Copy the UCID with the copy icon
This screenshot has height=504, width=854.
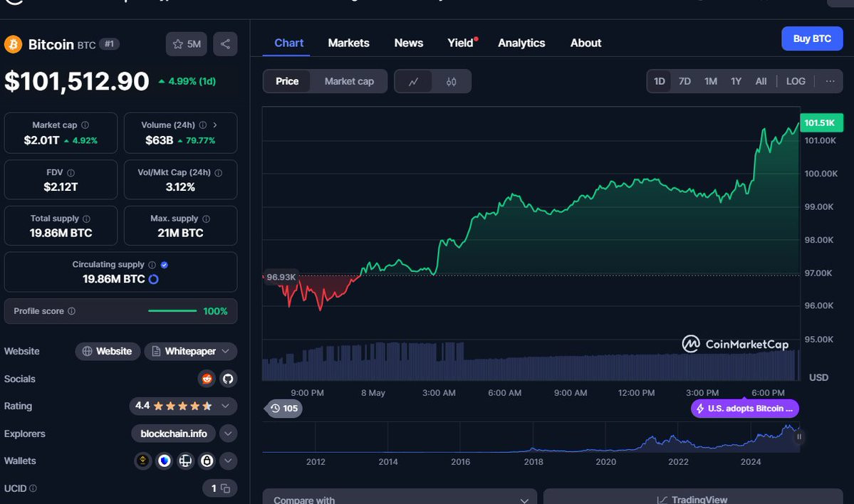pyautogui.click(x=225, y=489)
